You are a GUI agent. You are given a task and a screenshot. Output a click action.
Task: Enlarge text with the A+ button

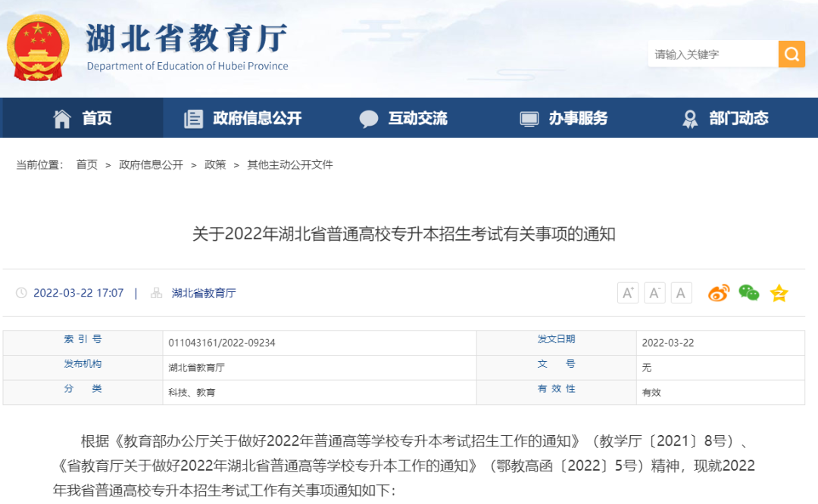[627, 293]
